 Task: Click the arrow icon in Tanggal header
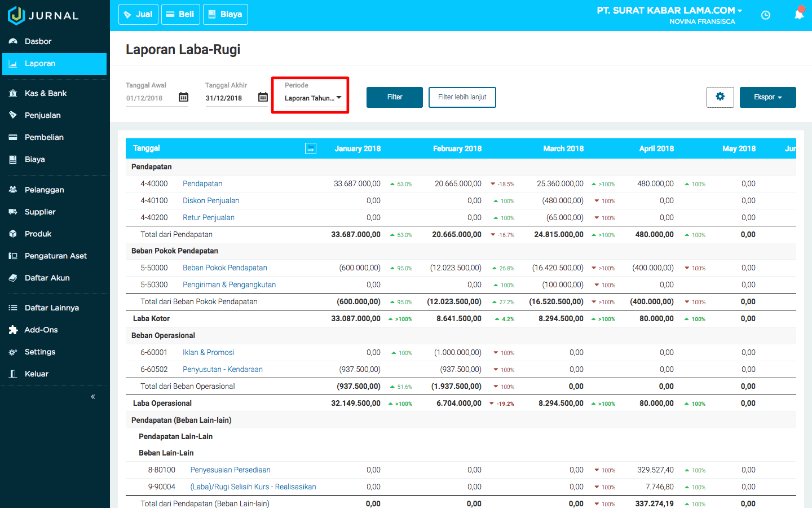(311, 148)
